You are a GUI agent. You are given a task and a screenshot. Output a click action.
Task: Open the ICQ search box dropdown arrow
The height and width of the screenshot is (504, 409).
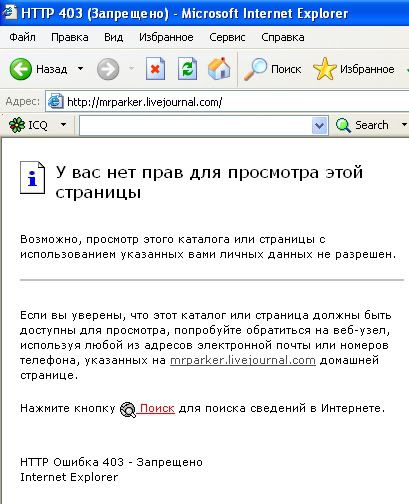pos(319,126)
